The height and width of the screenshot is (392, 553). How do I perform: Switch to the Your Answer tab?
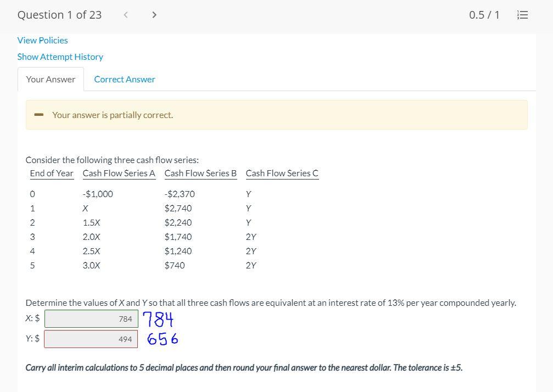pos(51,79)
